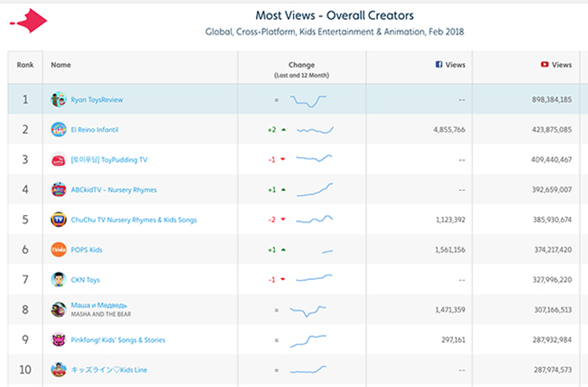Screen dimensions: 588x387
Task: Select YouTube views value 392,659,007
Action: click(x=552, y=189)
